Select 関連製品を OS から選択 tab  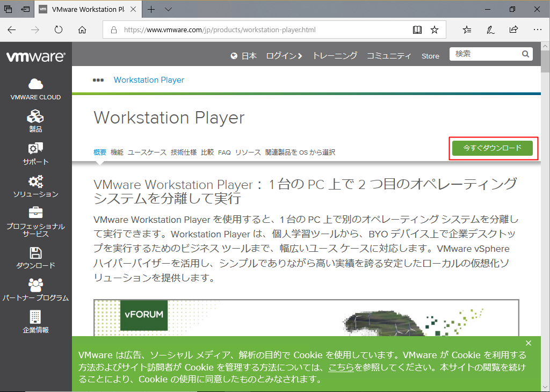point(300,152)
